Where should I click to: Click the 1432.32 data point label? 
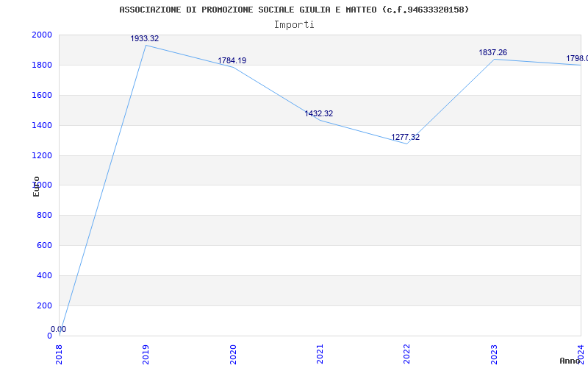[x=319, y=114]
